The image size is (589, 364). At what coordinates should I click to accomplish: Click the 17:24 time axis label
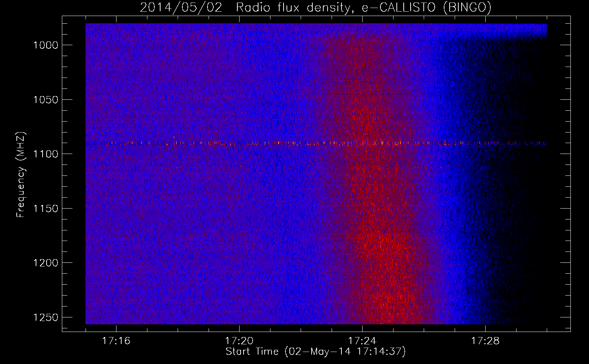click(x=362, y=341)
